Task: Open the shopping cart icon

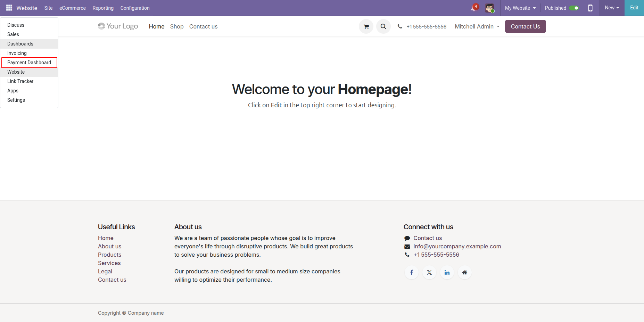Action: [366, 26]
